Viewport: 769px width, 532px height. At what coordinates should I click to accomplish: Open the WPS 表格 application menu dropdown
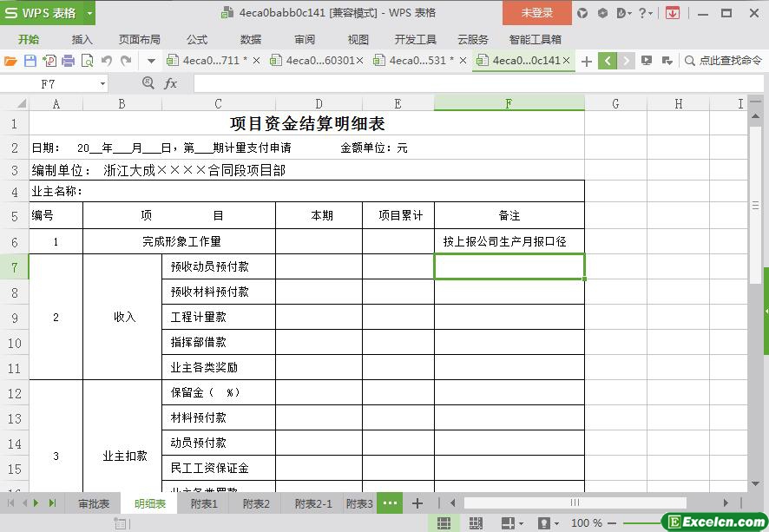click(x=89, y=13)
